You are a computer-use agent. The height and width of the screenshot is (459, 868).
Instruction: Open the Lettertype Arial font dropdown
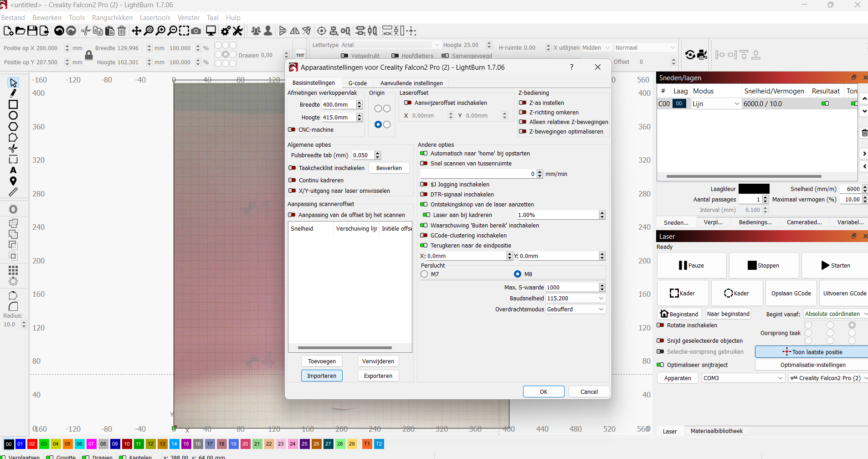pos(390,45)
